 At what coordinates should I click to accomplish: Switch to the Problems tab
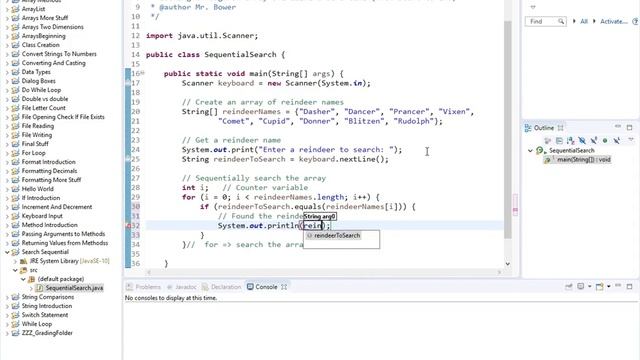tap(144, 287)
